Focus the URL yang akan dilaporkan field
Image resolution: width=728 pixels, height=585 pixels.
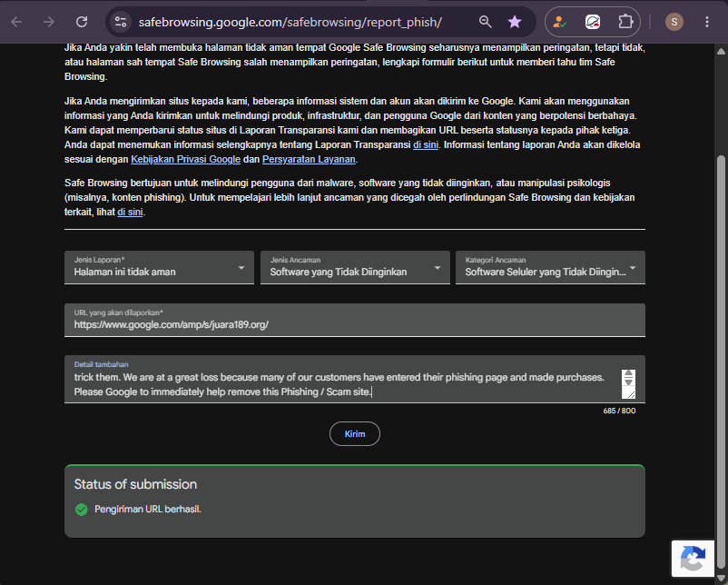tap(355, 320)
